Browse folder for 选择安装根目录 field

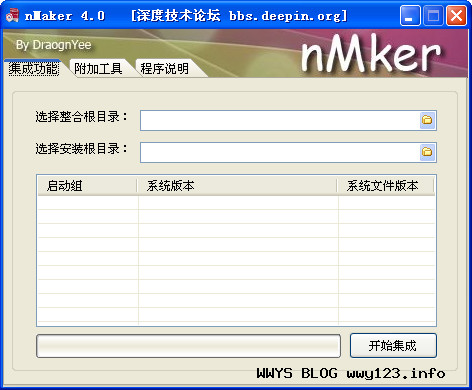(427, 152)
